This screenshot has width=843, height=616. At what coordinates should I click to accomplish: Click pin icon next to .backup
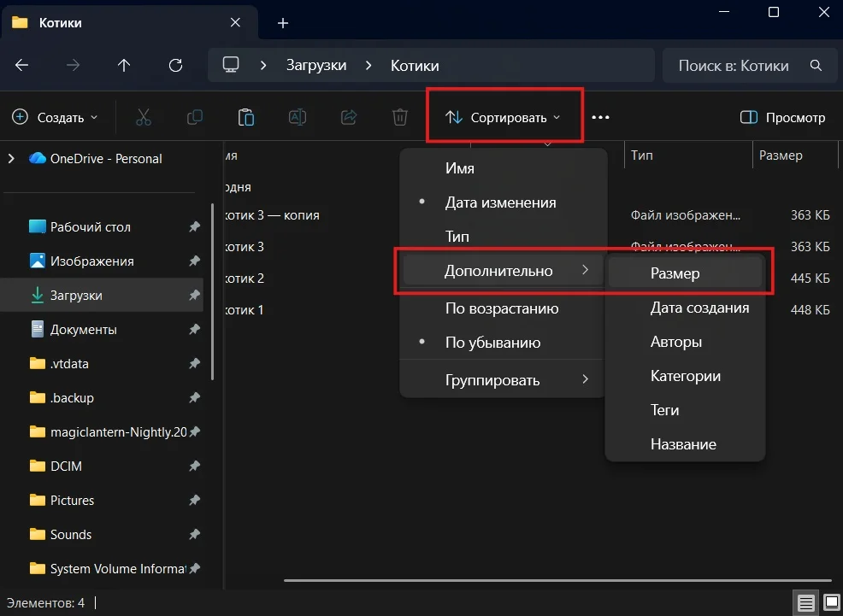[x=194, y=397]
